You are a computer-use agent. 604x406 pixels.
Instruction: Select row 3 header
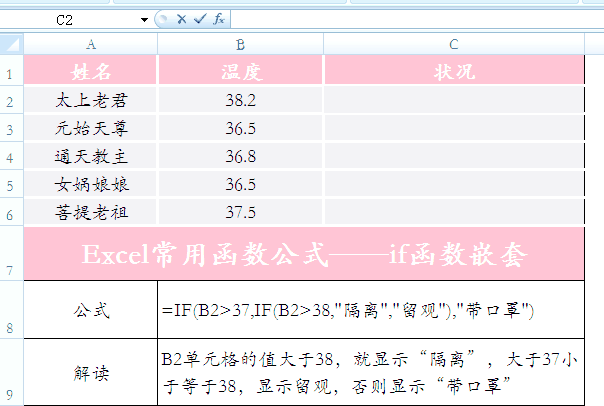pos(10,128)
